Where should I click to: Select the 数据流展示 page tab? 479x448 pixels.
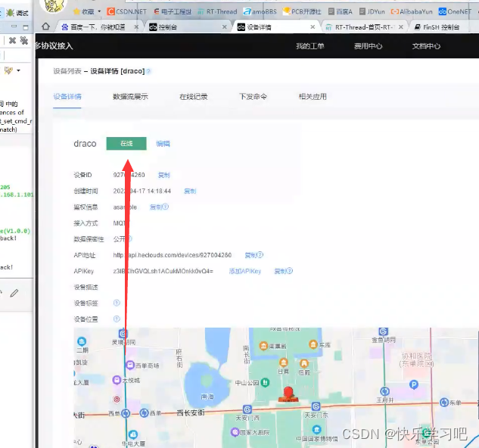[x=130, y=97]
